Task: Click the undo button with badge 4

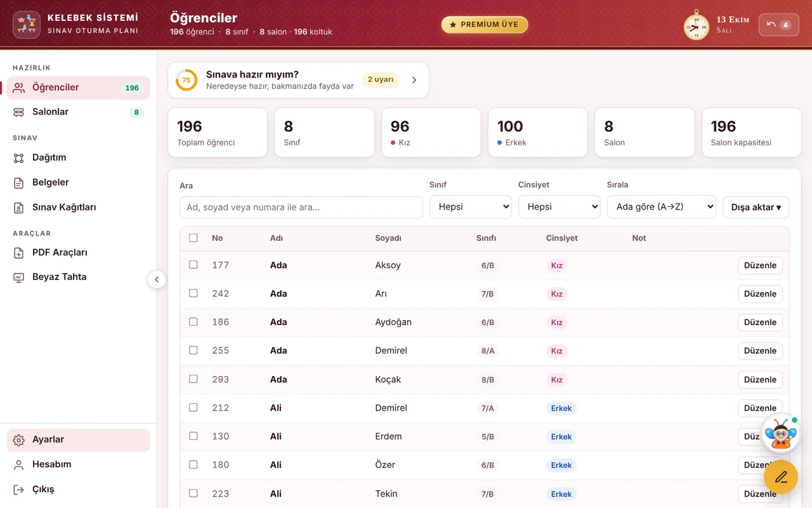Action: (x=778, y=25)
